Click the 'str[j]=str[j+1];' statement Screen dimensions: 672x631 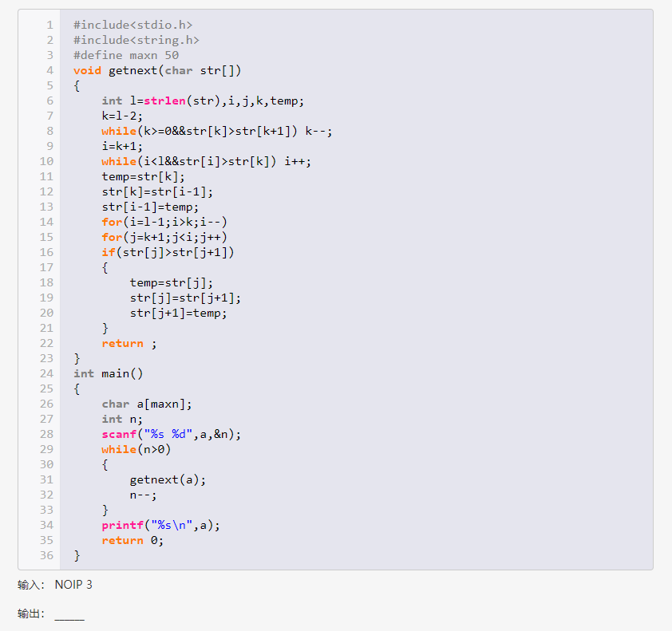pyautogui.click(x=185, y=298)
